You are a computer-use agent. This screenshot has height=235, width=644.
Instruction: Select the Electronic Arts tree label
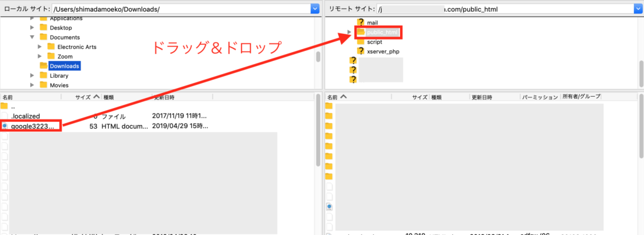(77, 46)
